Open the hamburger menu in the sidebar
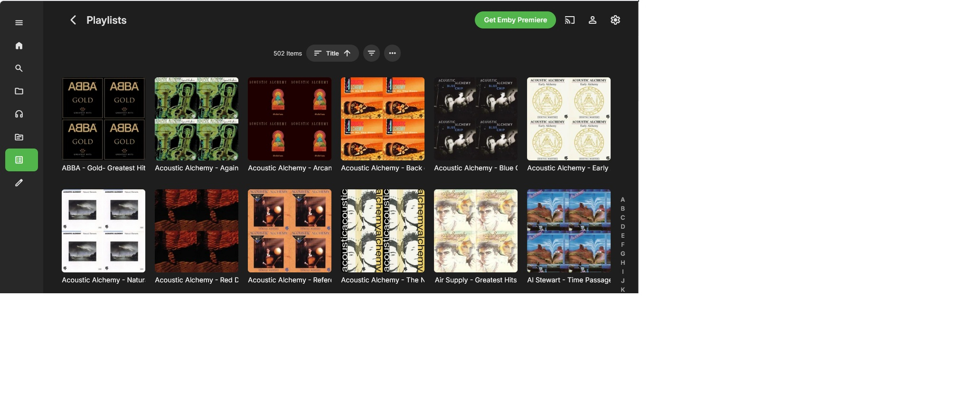 19,23
